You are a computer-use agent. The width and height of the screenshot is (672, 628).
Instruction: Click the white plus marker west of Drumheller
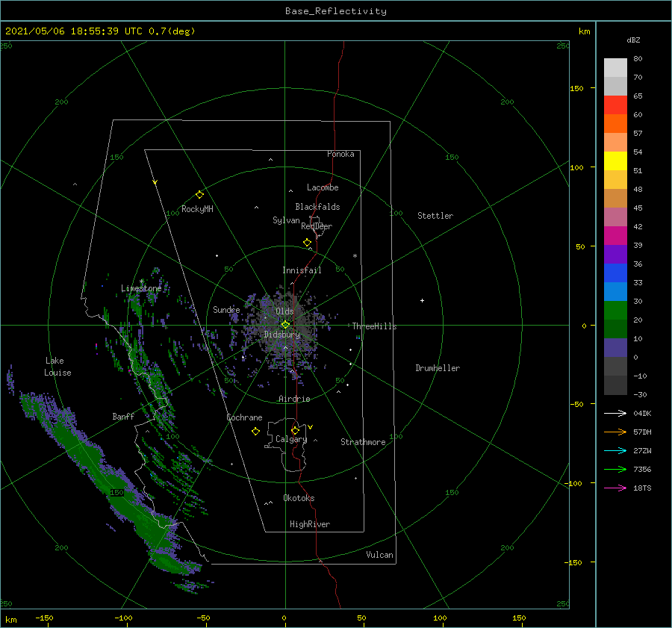[x=422, y=300]
